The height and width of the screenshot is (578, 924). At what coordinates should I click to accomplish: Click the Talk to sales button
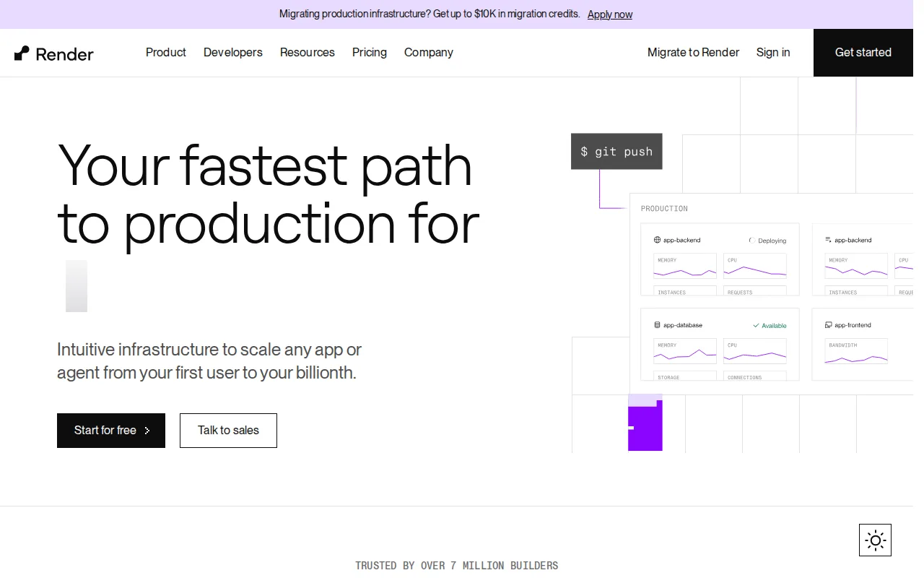(x=228, y=431)
